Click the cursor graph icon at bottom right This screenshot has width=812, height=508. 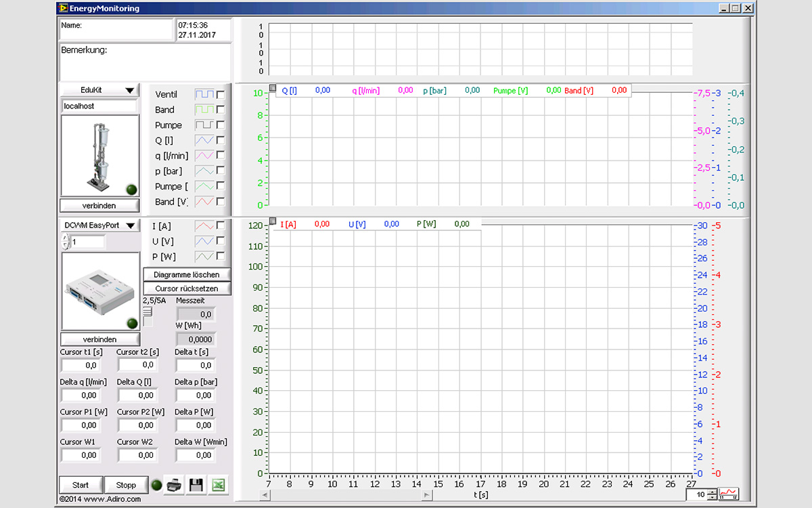click(x=729, y=494)
